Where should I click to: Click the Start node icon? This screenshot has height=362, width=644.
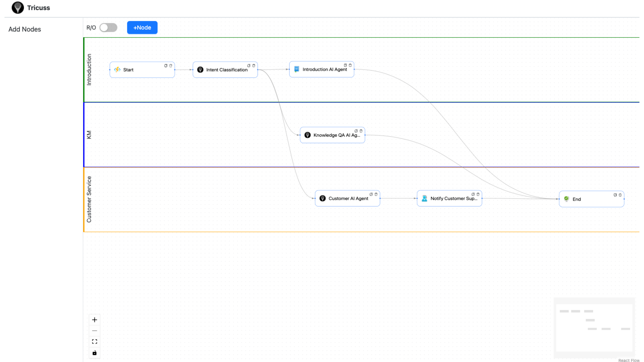pos(117,69)
